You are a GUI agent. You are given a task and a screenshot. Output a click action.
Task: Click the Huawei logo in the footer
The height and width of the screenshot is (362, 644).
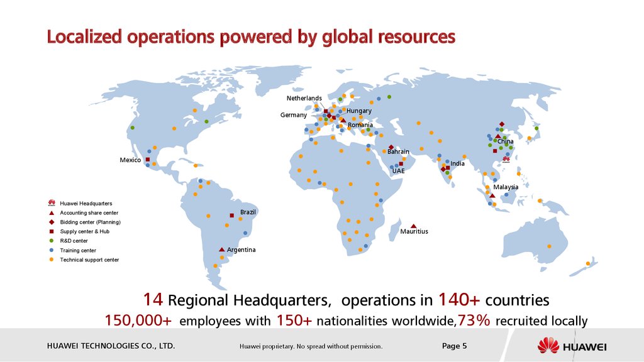572,346
